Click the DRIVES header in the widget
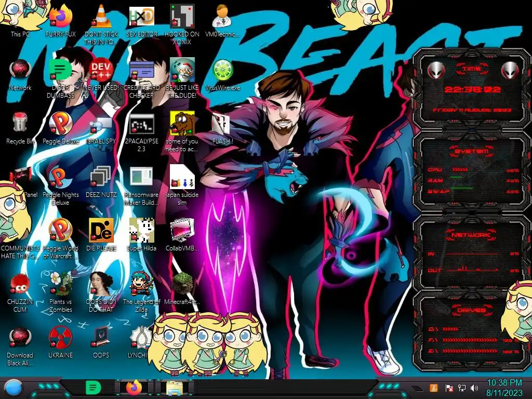The width and height of the screenshot is (532, 399). click(x=471, y=310)
